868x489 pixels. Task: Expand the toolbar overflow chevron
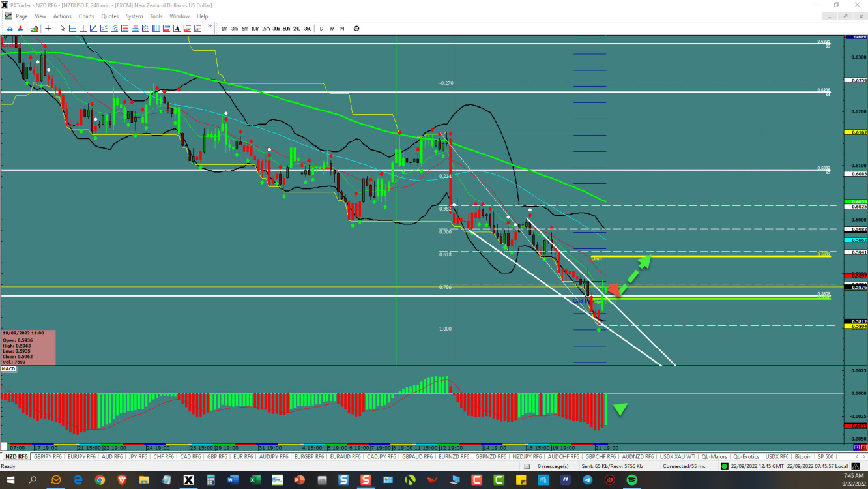pos(210,26)
